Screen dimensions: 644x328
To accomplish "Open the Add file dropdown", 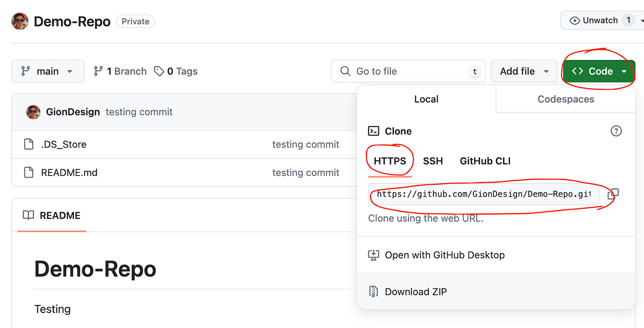I will tap(524, 71).
